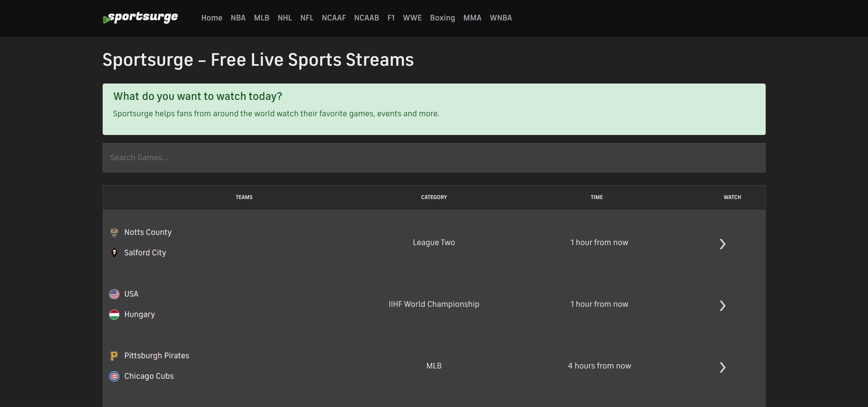Viewport: 868px width, 407px height.
Task: Open the Notts County vs Salford City watch arrow
Action: pyautogui.click(x=722, y=244)
